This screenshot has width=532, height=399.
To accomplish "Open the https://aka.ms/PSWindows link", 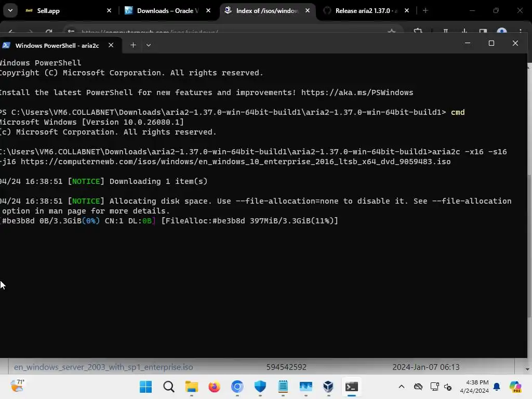I will (x=357, y=92).
